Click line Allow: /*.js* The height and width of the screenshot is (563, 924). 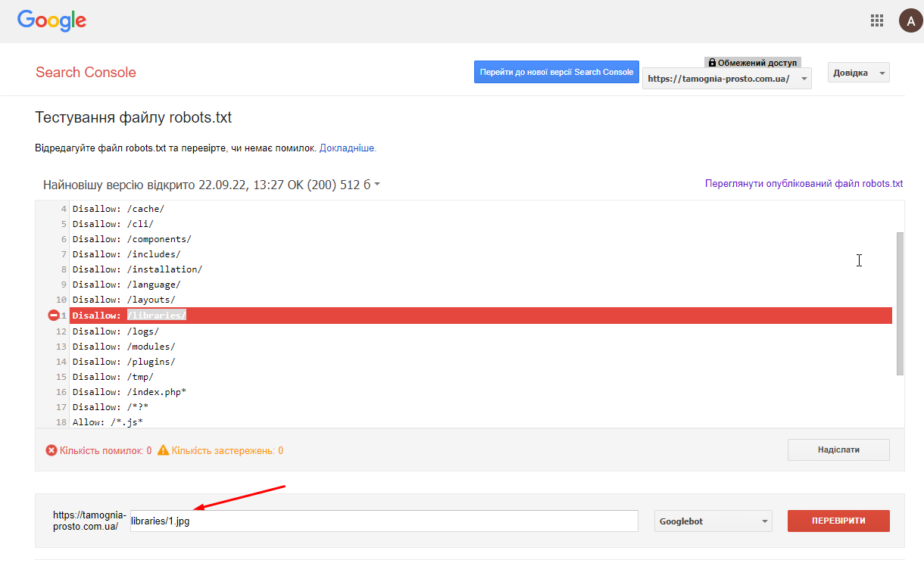pos(108,422)
